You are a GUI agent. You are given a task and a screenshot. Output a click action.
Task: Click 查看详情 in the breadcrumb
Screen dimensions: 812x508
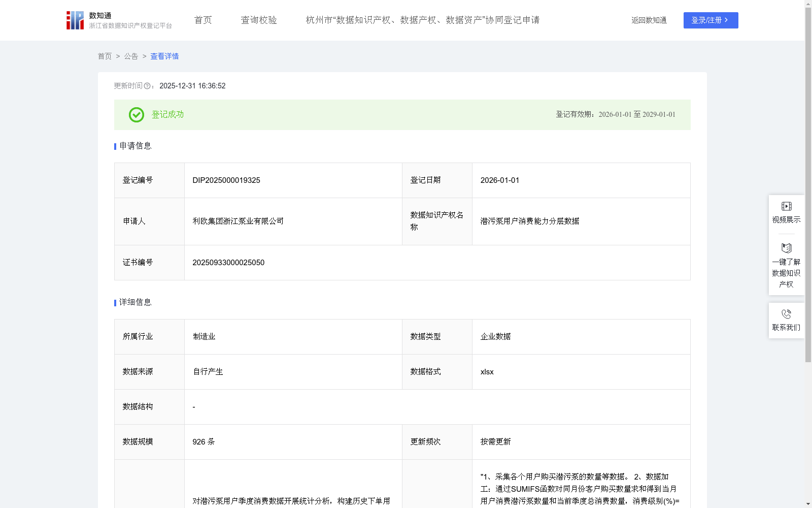(164, 56)
